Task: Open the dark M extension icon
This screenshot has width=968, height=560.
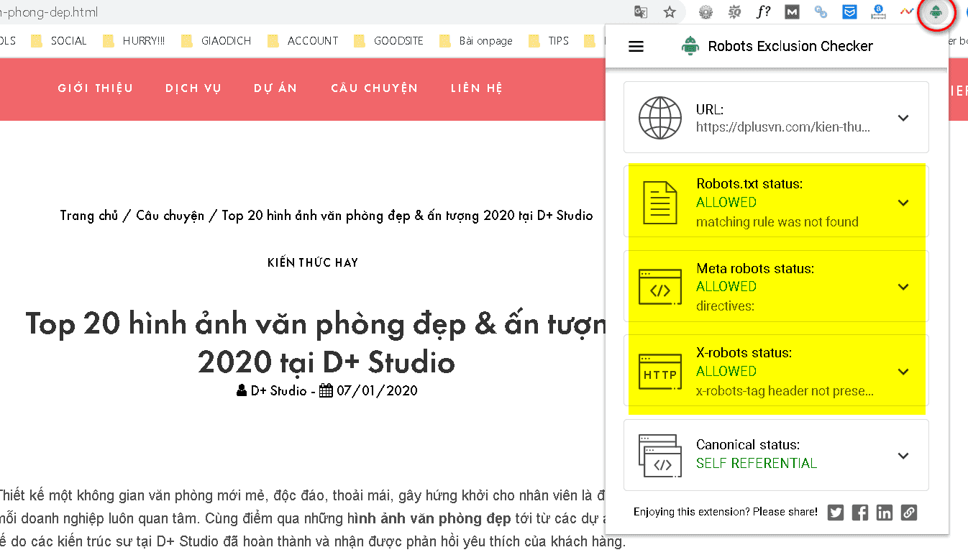Action: [792, 12]
